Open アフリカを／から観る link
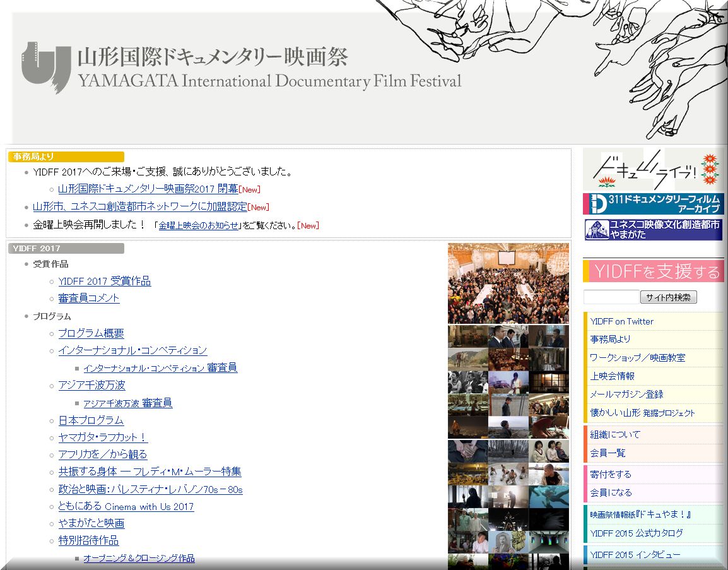Viewport: 728px width, 570px height. [x=103, y=454]
